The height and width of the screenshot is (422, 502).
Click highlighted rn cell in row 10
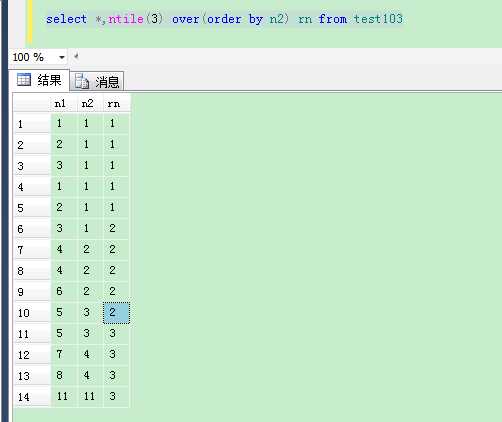pyautogui.click(x=116, y=312)
